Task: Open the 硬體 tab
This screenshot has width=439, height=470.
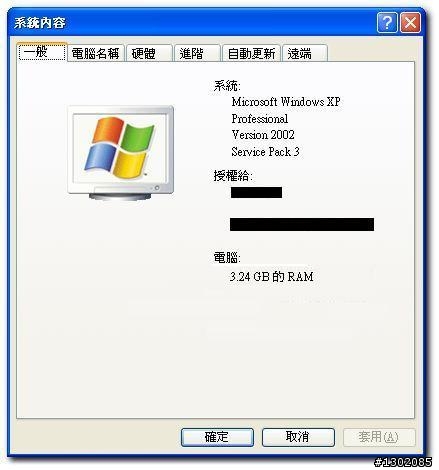Action: click(149, 53)
